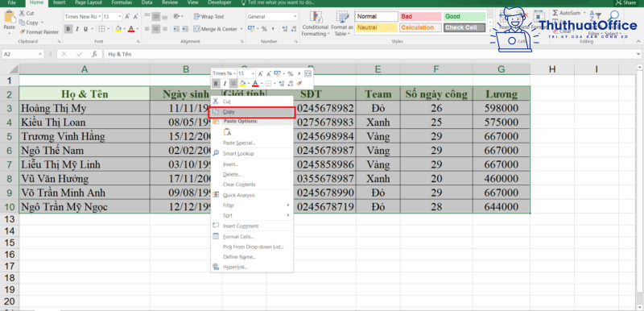Apply the Calculation cell style
The height and width of the screenshot is (311, 644).
click(x=420, y=27)
